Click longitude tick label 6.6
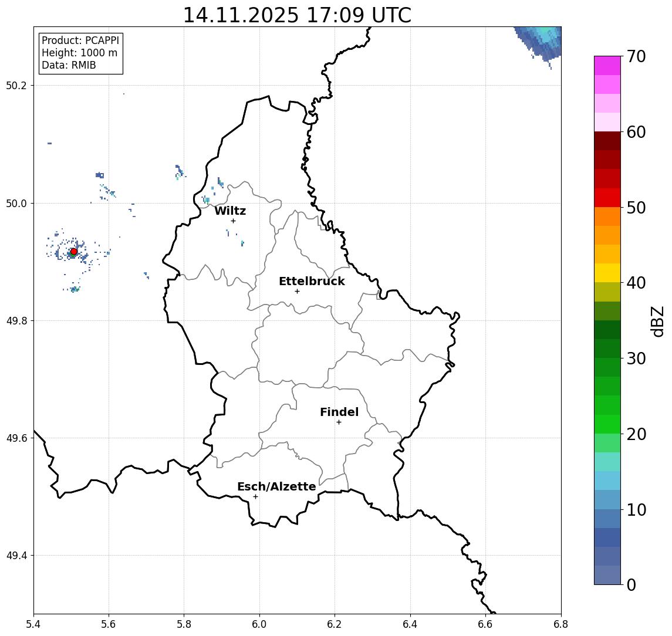 (485, 624)
